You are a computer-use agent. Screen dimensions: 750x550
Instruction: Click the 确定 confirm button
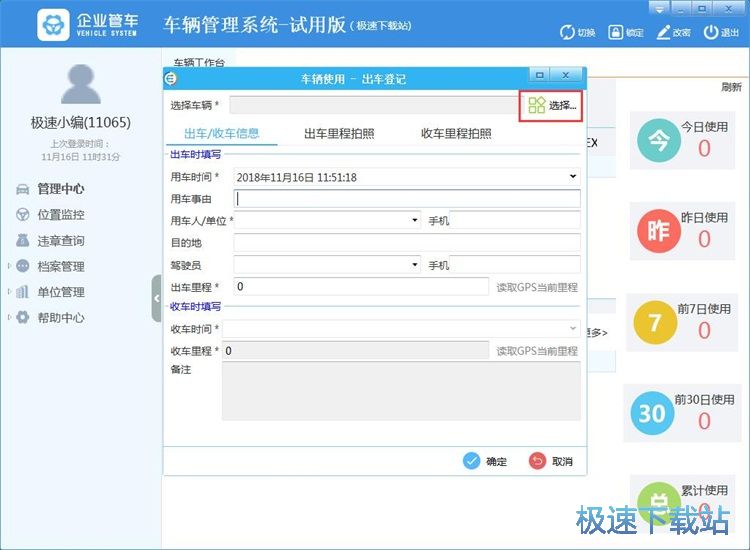[485, 461]
